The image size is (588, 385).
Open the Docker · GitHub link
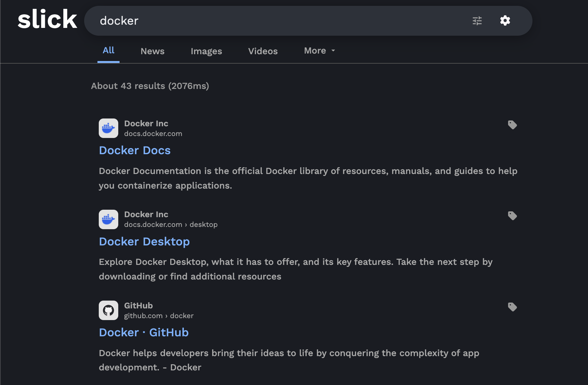click(x=144, y=332)
